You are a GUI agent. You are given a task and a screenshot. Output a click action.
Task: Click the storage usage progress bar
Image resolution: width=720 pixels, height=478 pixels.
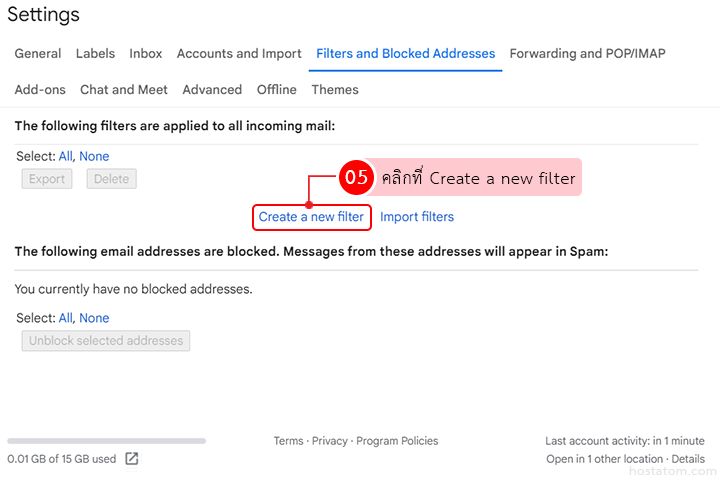coord(106,441)
